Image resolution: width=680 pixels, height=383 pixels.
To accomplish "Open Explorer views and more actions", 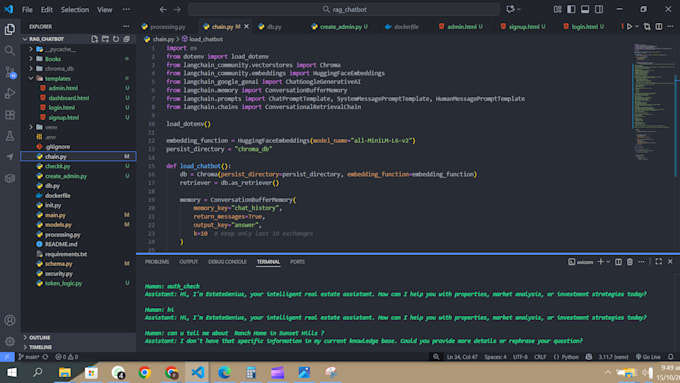I will click(x=126, y=26).
